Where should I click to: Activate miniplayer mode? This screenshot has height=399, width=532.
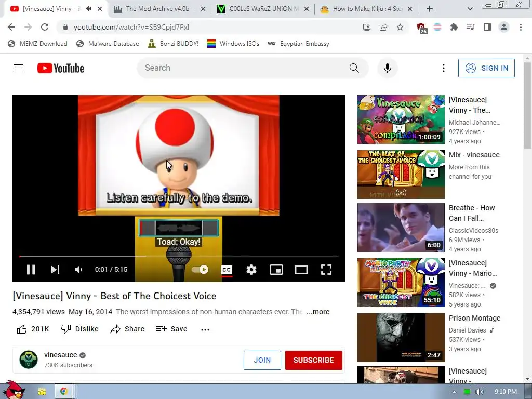click(x=276, y=270)
